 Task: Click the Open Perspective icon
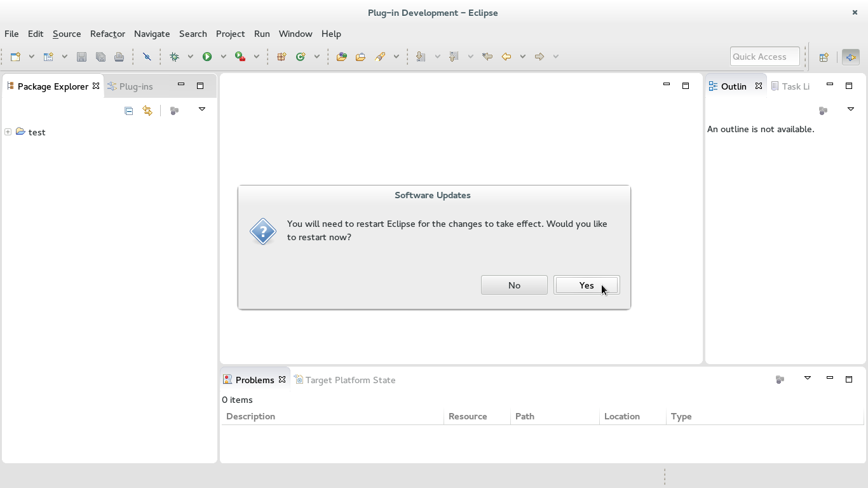[824, 57]
